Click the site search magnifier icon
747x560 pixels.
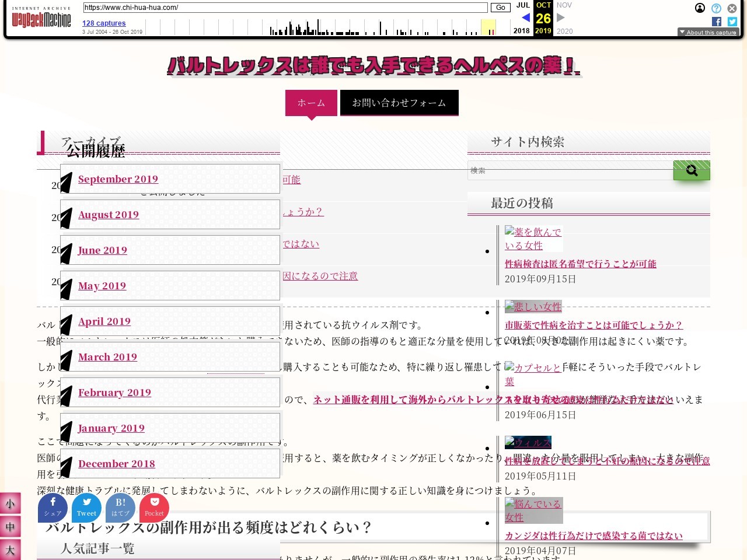692,170
